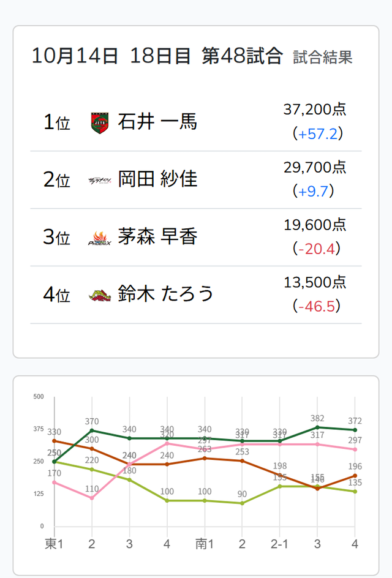392x578 pixels.
Task: Click the 2-1 label on the chart axis
Action: (x=279, y=543)
